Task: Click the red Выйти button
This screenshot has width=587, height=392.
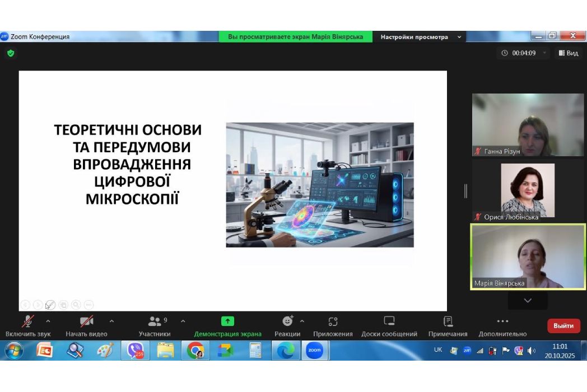Action: pyautogui.click(x=563, y=325)
